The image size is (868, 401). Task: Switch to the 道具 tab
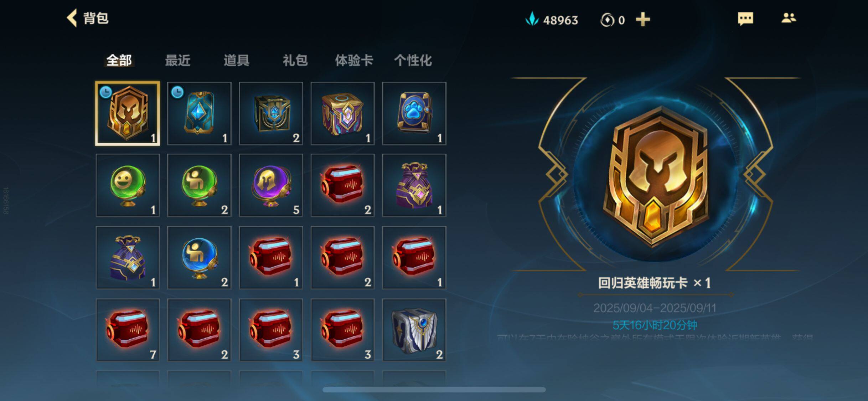[x=237, y=60]
